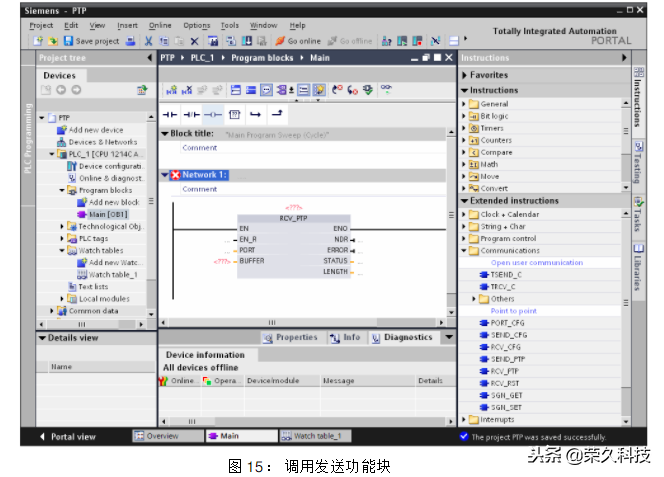Screen dimensions: 664x477
Task: Click the glasses monitoring icon in the editor toolbar
Action: (386, 89)
